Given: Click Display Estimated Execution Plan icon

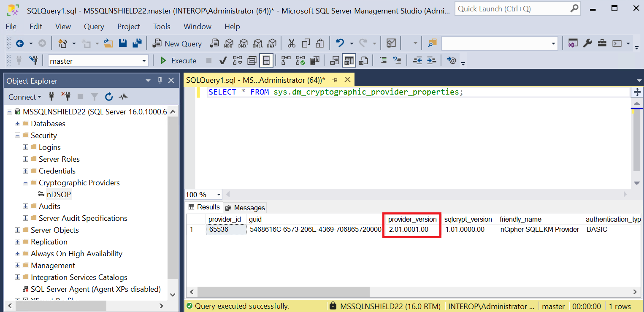Looking at the screenshot, I should tap(238, 60).
